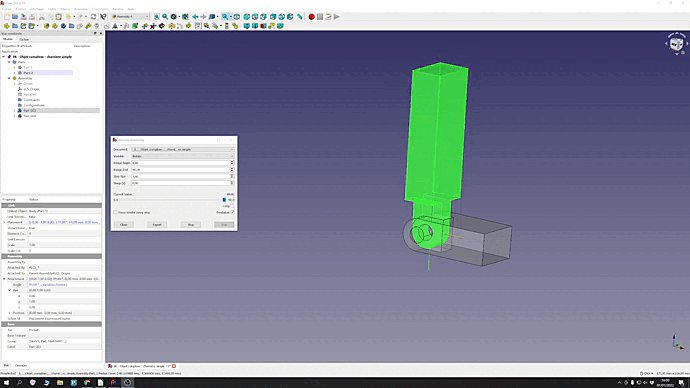The width and height of the screenshot is (690, 388).
Task: Collapse the Attachment property row
Action: 4,279
